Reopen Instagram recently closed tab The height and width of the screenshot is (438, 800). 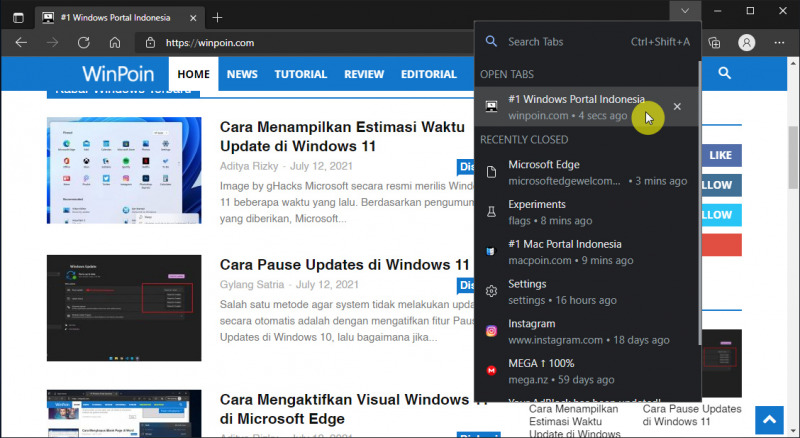pyautogui.click(x=586, y=332)
